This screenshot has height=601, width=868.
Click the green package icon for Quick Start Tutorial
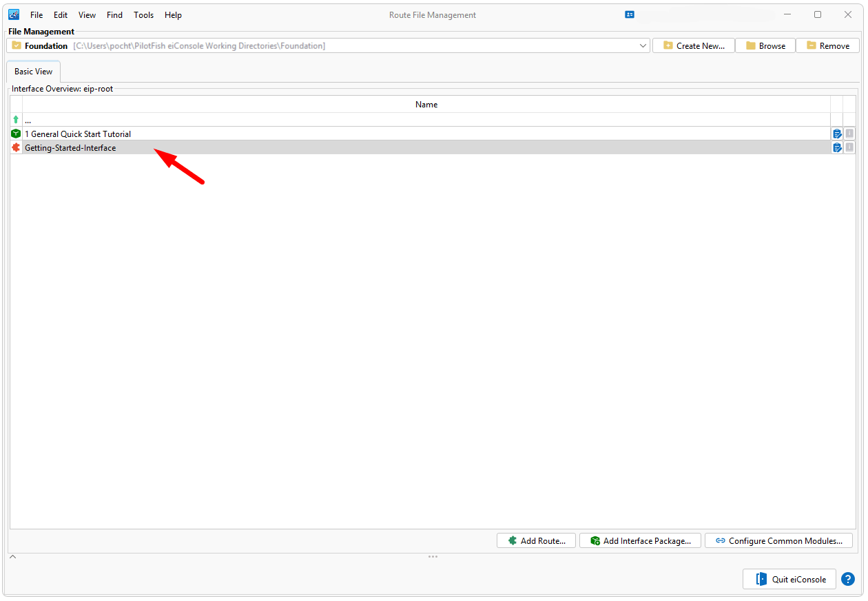click(16, 134)
